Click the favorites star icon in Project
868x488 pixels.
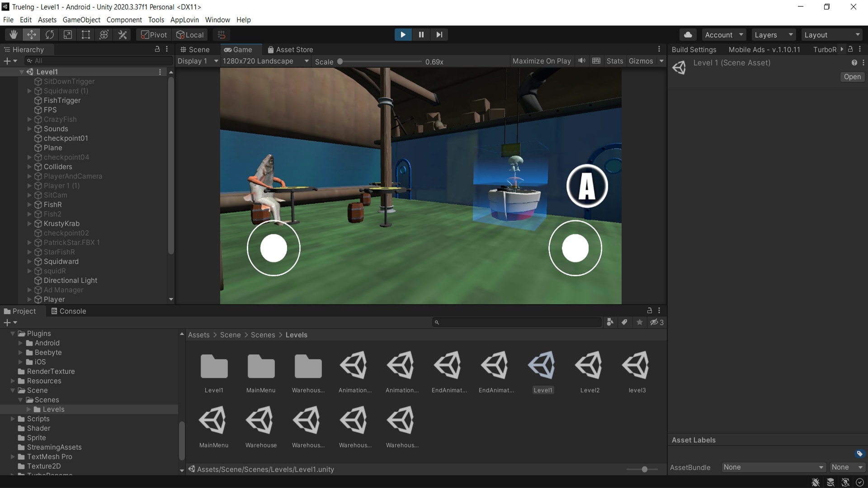pos(639,322)
